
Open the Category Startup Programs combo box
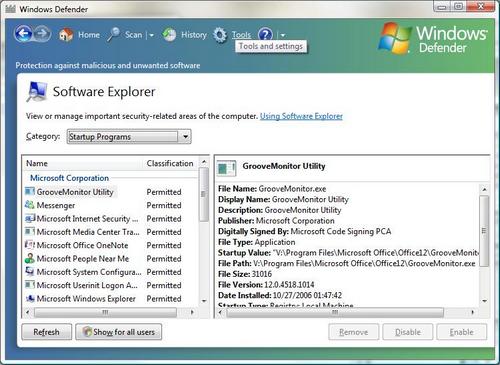click(129, 137)
